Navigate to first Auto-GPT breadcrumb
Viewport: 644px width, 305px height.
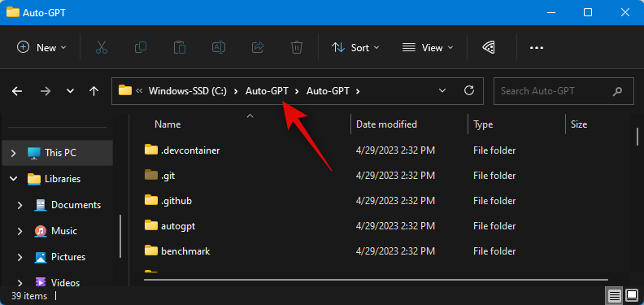pos(267,91)
